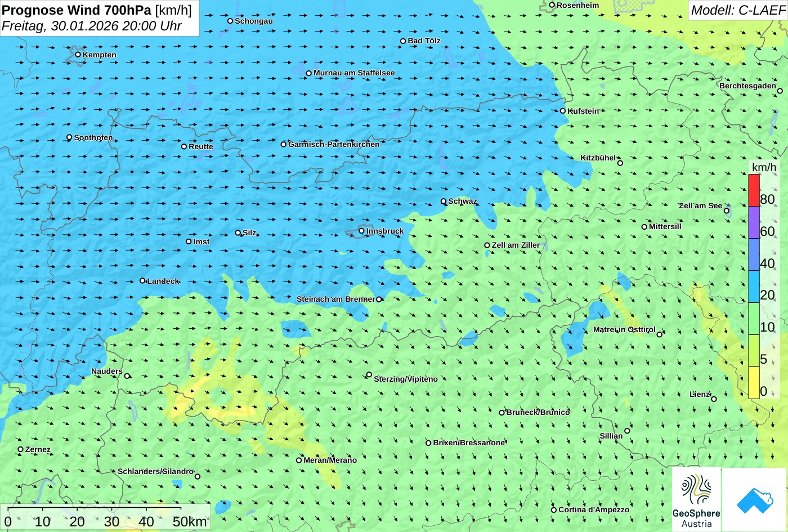Select the red 80 km/h legend swatch

[x=754, y=190]
